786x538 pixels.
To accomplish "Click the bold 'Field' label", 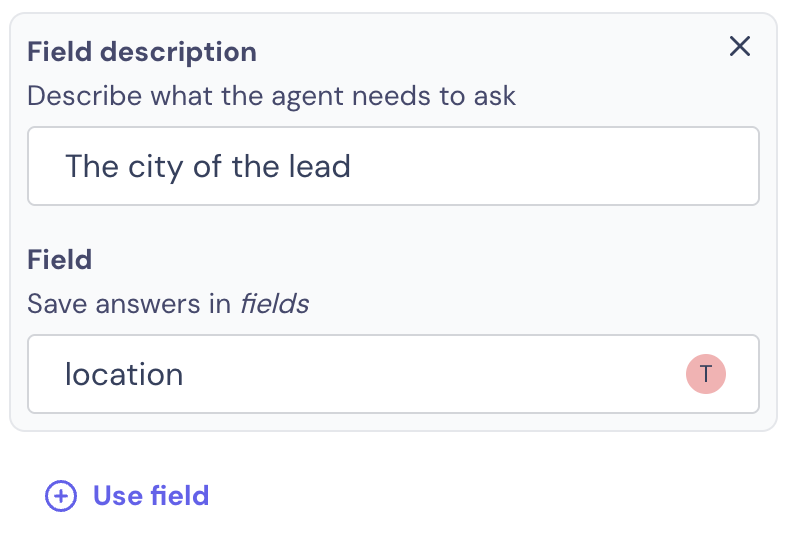I will point(60,260).
